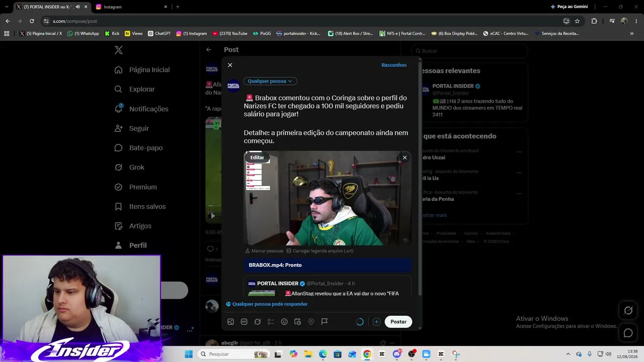Screen dimensions: 644x362
Task: Click the Buscar search field
Action: click(x=469, y=51)
